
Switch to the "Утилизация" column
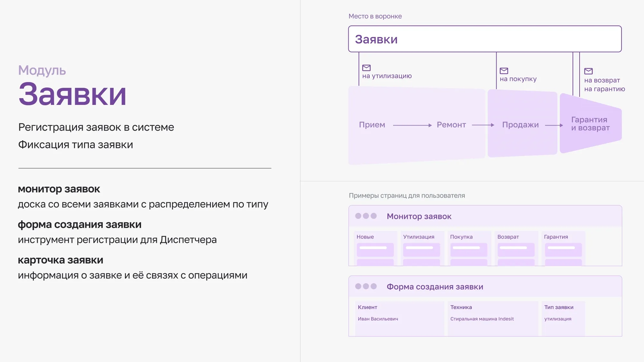pyautogui.click(x=419, y=237)
